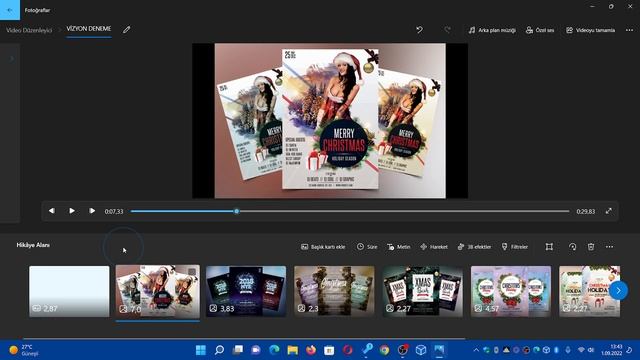Open Microsoft Edge from the taskbar

(274, 350)
